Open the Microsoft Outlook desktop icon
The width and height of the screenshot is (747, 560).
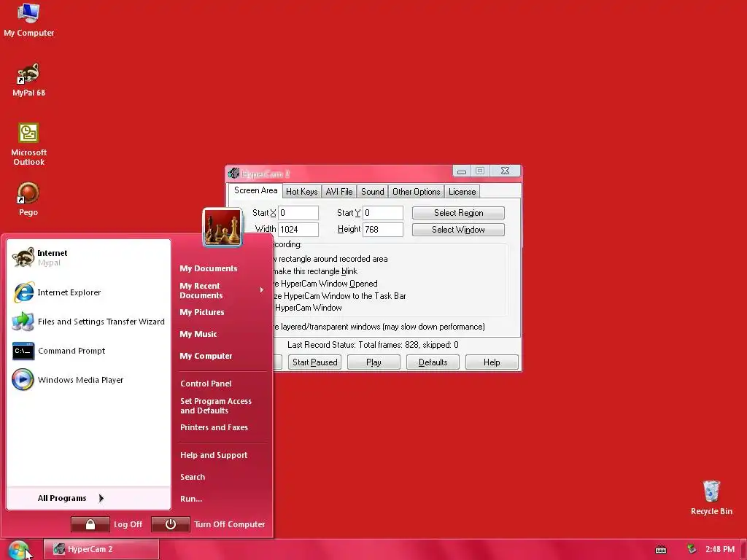pyautogui.click(x=28, y=144)
